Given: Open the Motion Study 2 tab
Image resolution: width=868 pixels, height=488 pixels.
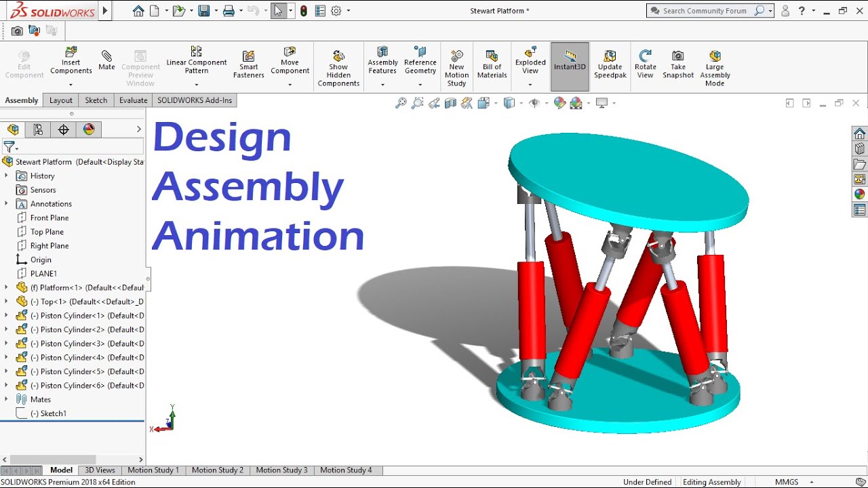Looking at the screenshot, I should [x=218, y=470].
